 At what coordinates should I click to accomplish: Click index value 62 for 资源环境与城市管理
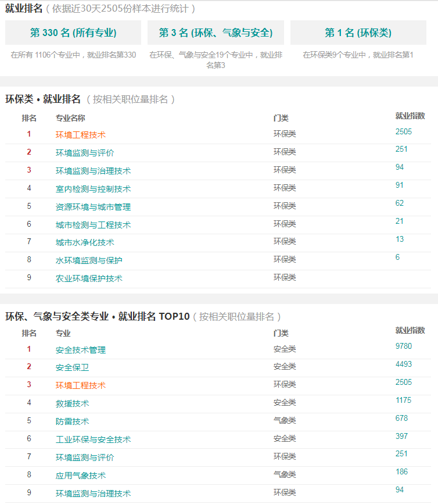(x=400, y=203)
